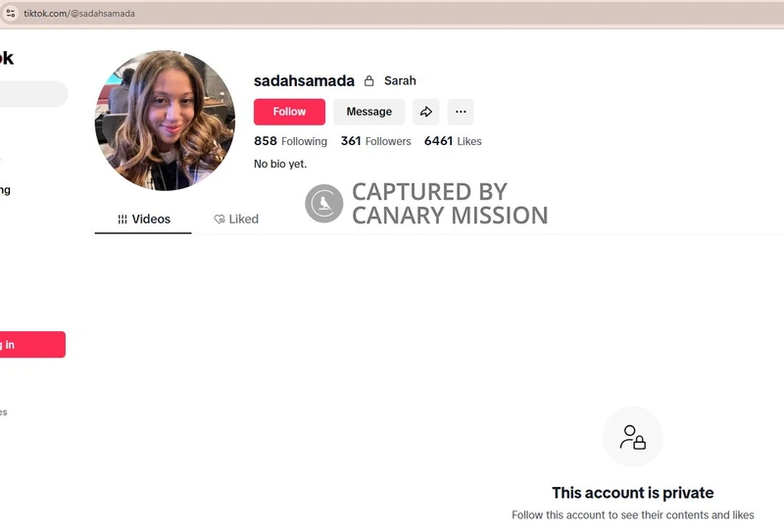Viewport: 784px width, 532px height.
Task: Switch to the Videos tab
Action: 143,219
